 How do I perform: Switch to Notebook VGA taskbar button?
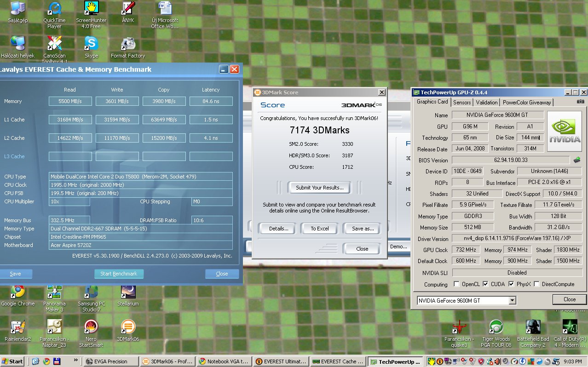225,361
